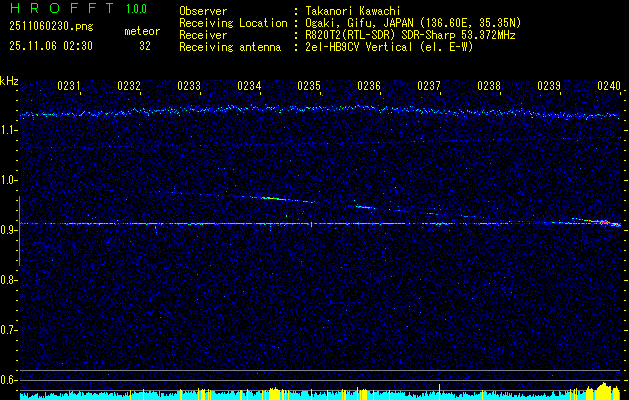The image size is (629, 400).
Task: Click the location Ogaki, Gifu, JAPAN text
Action: coord(413,23)
